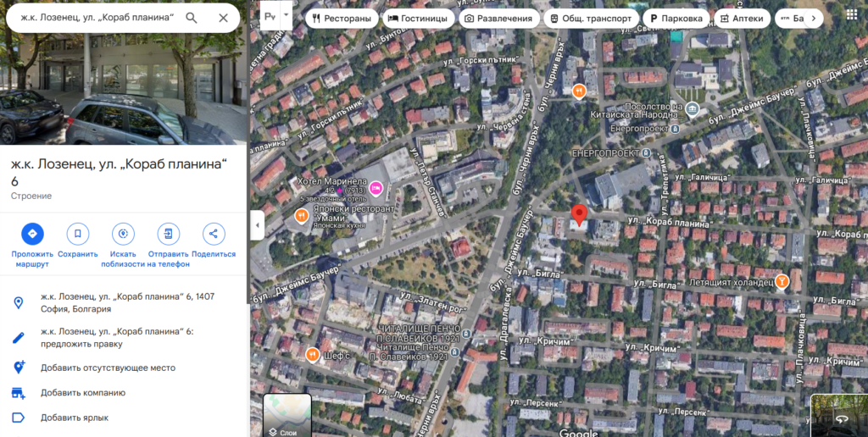Select the Рестораны category chip
The image size is (868, 437).
342,19
